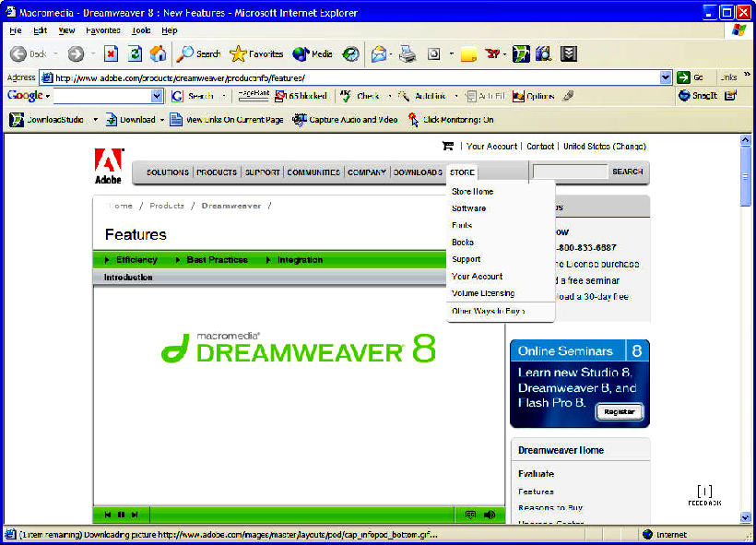Toggle captions icon in video player
The height and width of the screenshot is (545, 756).
470,515
